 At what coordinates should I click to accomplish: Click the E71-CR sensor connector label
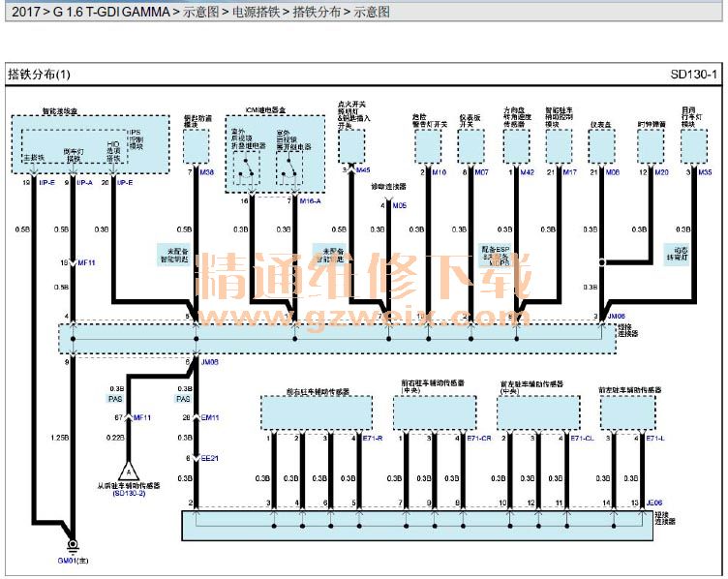(478, 438)
